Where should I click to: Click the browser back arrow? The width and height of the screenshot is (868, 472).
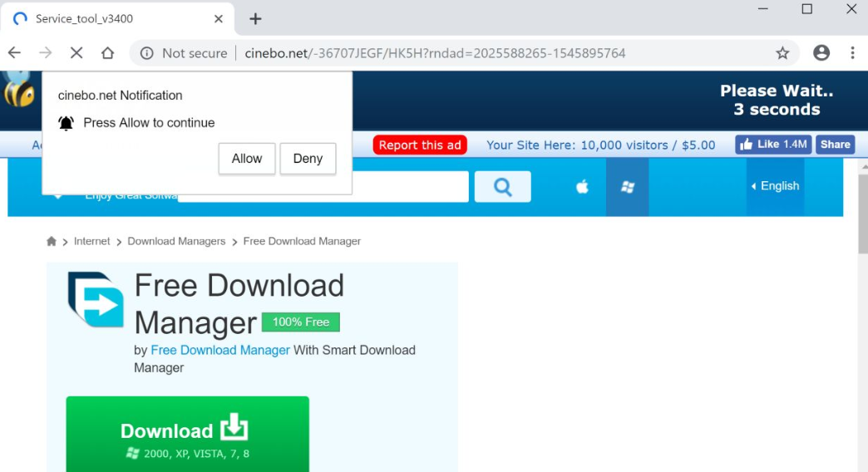tap(14, 53)
